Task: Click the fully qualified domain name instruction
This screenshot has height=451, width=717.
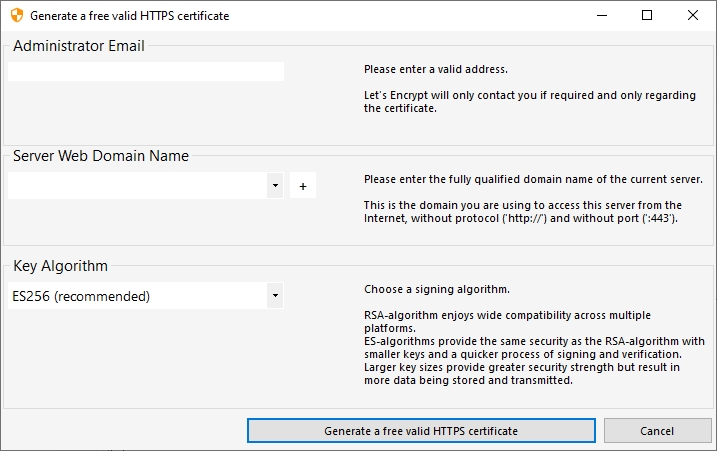Action: click(533, 180)
